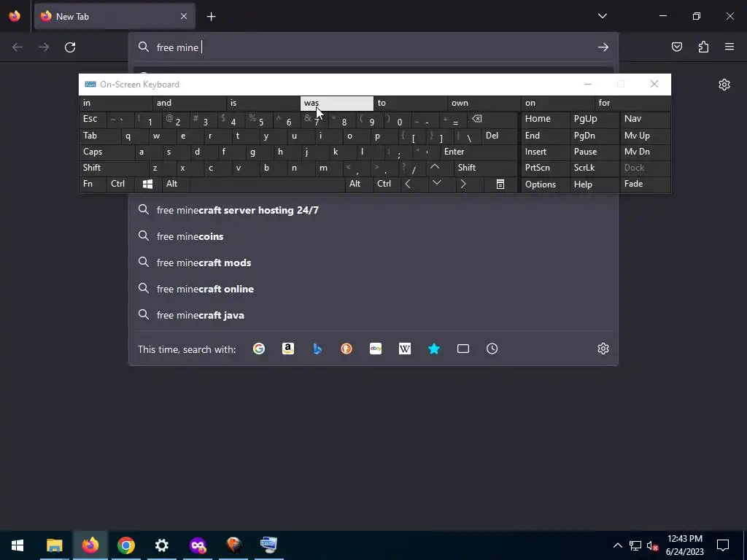
Task: Toggle left Alt key on keyboard
Action: click(175, 184)
